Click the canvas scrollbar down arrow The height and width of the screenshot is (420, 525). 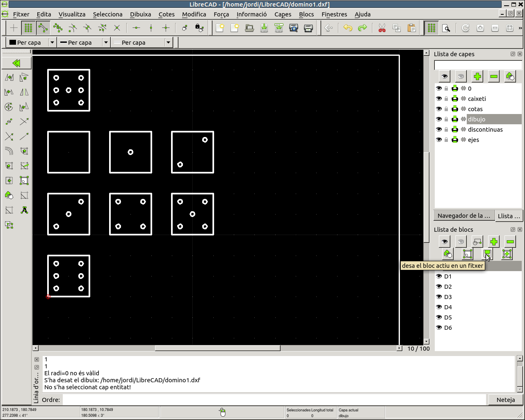tap(427, 341)
